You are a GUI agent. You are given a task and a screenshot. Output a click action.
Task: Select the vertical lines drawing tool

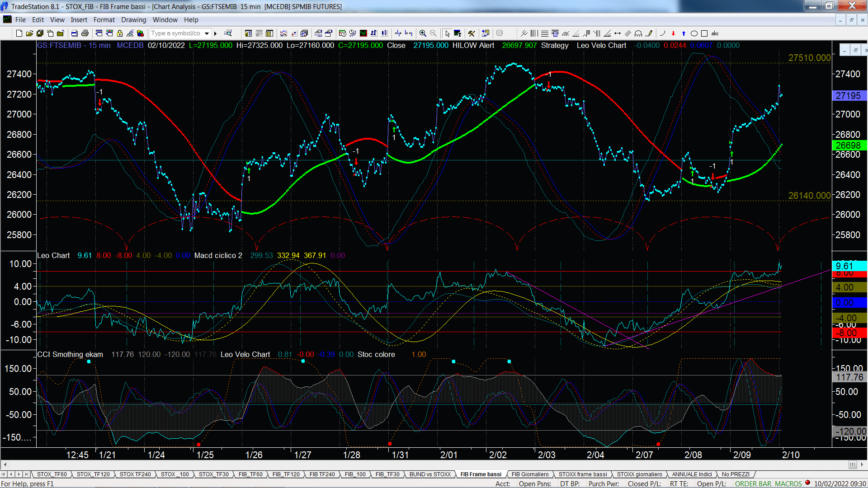tap(534, 33)
